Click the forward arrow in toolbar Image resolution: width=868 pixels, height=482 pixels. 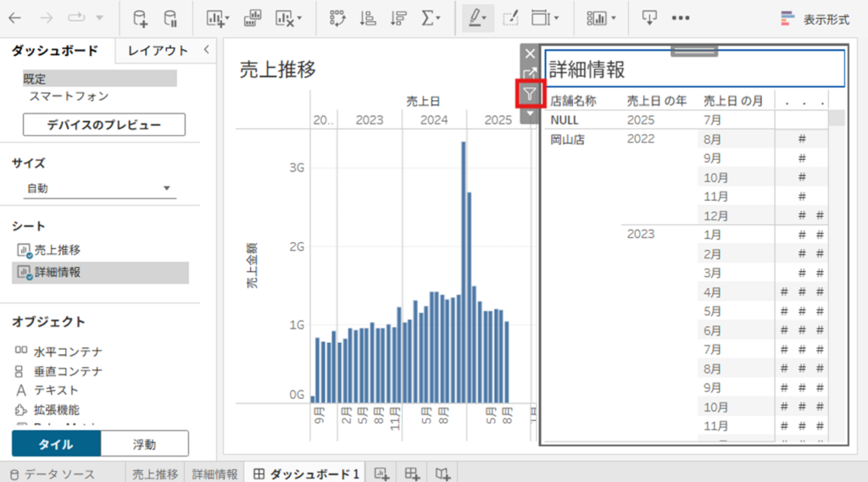tap(46, 18)
